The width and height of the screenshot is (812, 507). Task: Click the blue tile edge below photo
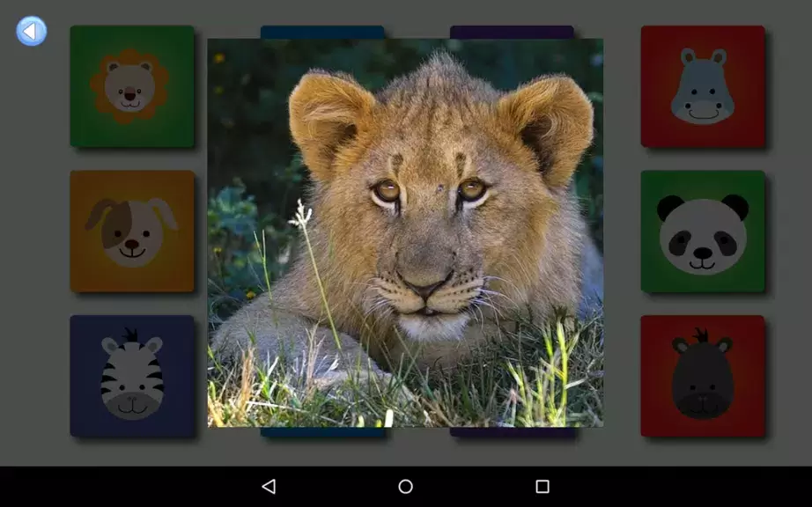coord(322,432)
